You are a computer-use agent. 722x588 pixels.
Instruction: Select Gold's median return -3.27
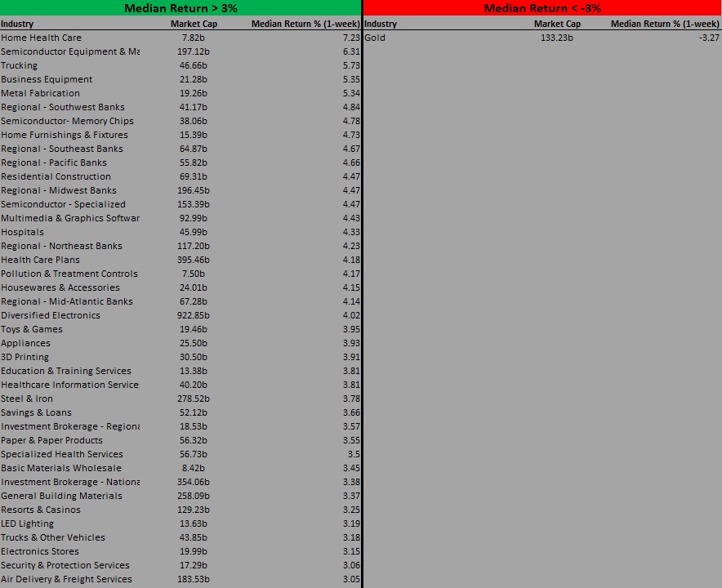coord(709,38)
